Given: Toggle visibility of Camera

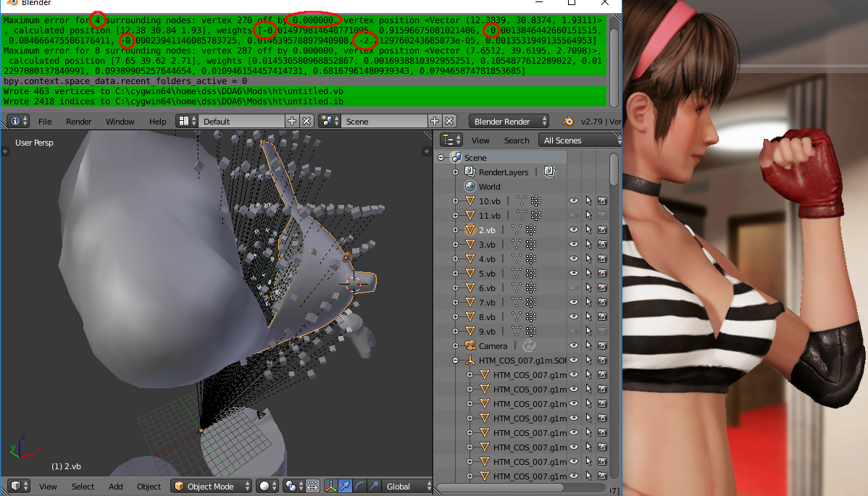Looking at the screenshot, I should tap(574, 346).
